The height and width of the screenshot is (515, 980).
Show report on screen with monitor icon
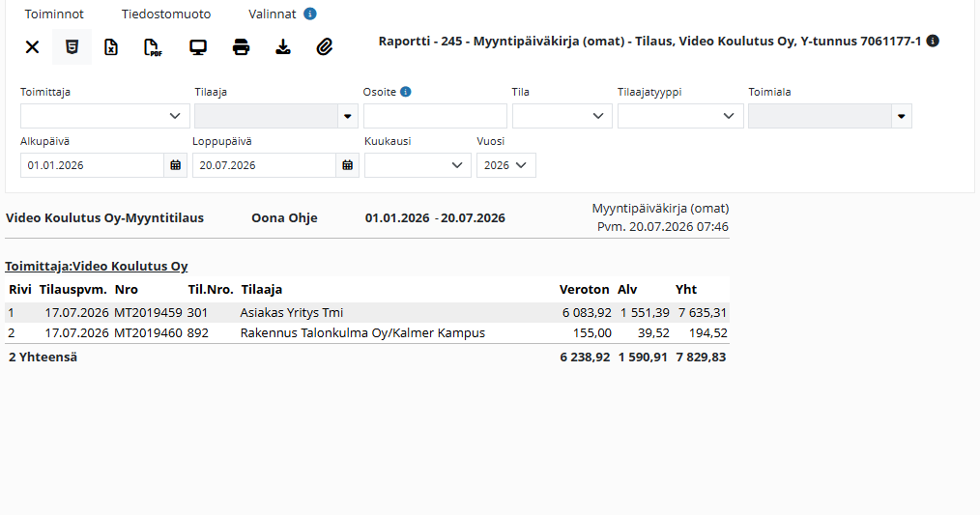tap(198, 47)
